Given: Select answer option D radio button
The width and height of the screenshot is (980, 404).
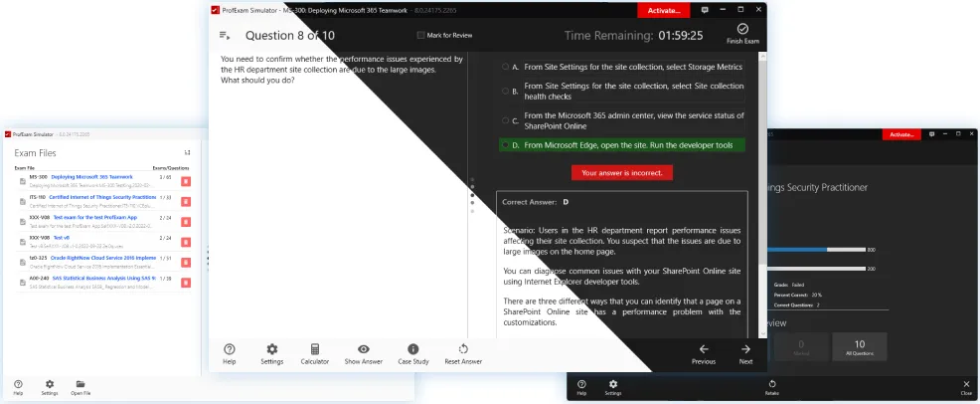Looking at the screenshot, I should 505,145.
